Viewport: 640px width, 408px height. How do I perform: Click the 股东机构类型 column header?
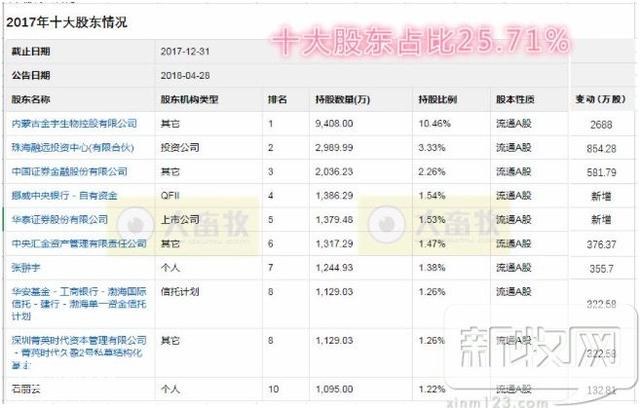pyautogui.click(x=189, y=99)
